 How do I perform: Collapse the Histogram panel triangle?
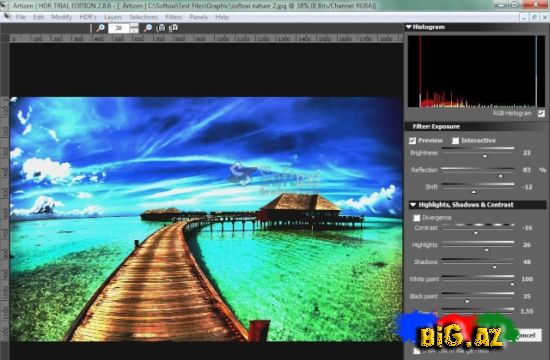click(409, 27)
